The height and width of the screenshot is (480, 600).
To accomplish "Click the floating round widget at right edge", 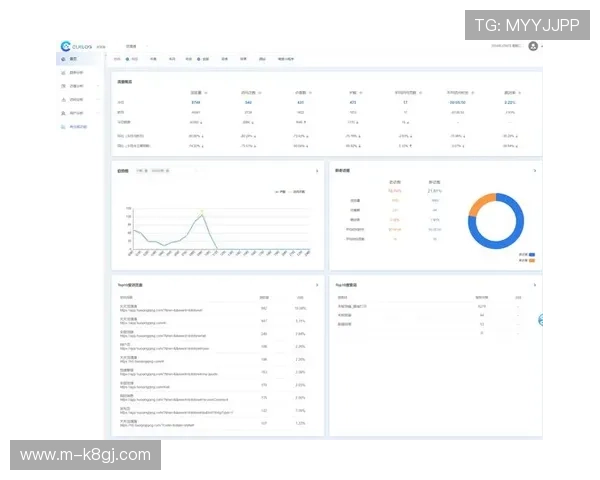I will tap(540, 321).
